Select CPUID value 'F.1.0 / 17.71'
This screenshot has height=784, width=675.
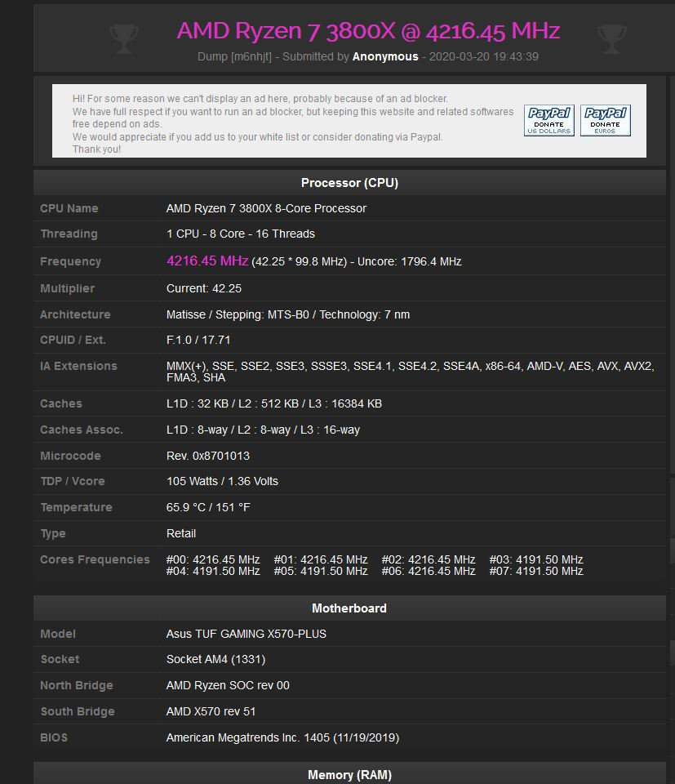pos(198,340)
